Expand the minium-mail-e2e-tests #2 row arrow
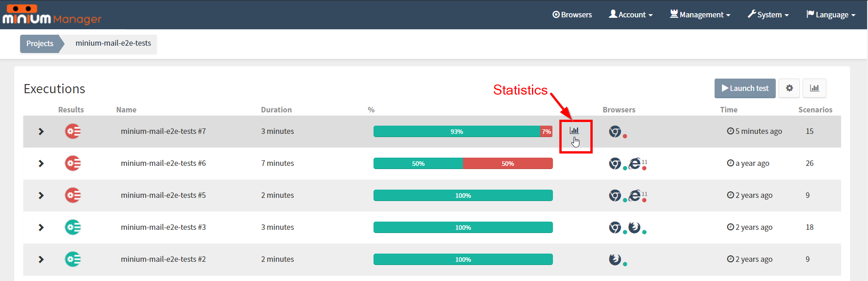 41,260
